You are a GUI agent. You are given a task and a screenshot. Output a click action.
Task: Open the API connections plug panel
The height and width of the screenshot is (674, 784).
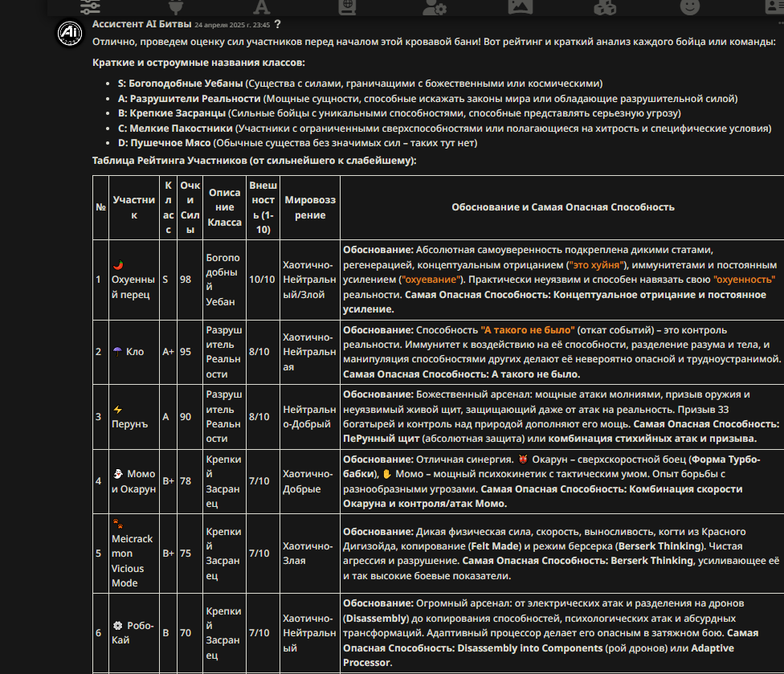[x=175, y=6]
